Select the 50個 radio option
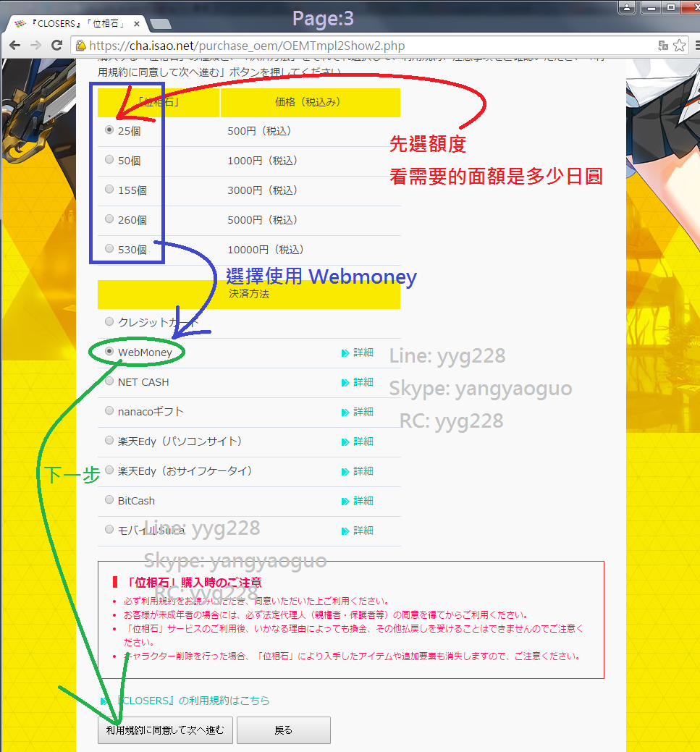Image resolution: width=700 pixels, height=752 pixels. click(109, 160)
